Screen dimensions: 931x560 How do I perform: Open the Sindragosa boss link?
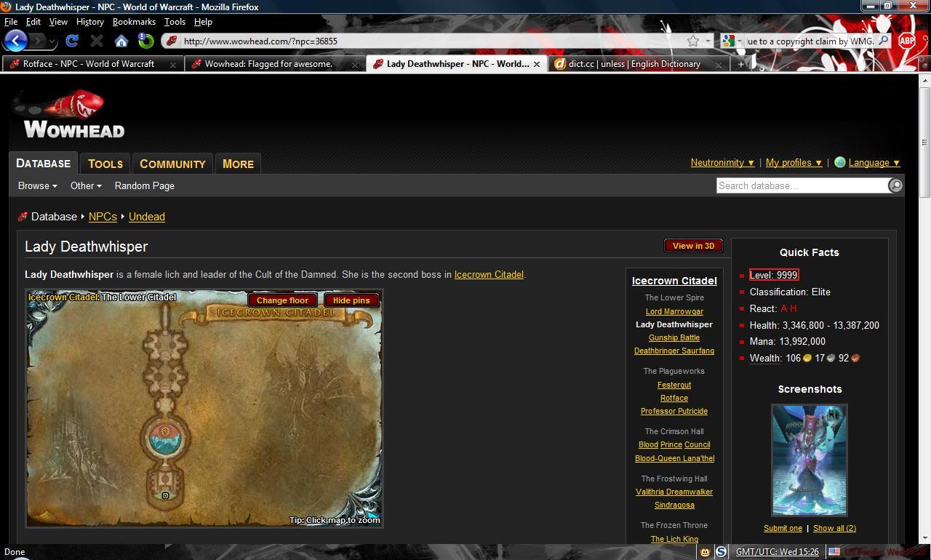click(674, 505)
